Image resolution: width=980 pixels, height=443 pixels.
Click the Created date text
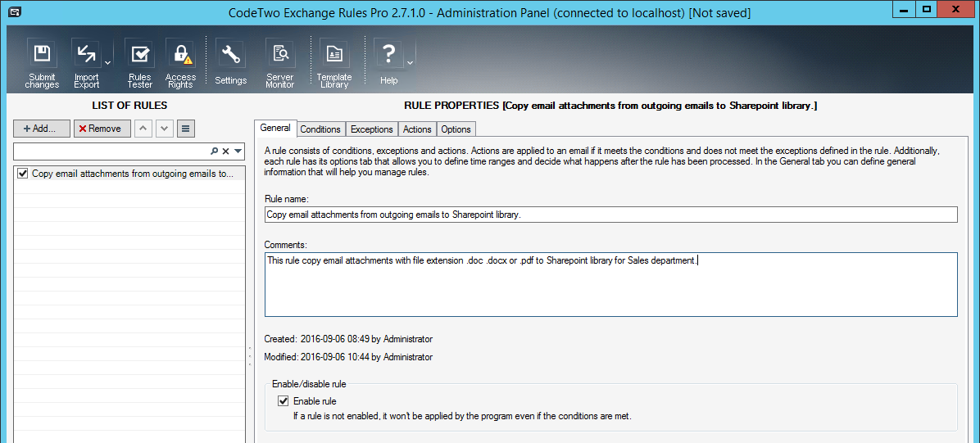tap(348, 339)
